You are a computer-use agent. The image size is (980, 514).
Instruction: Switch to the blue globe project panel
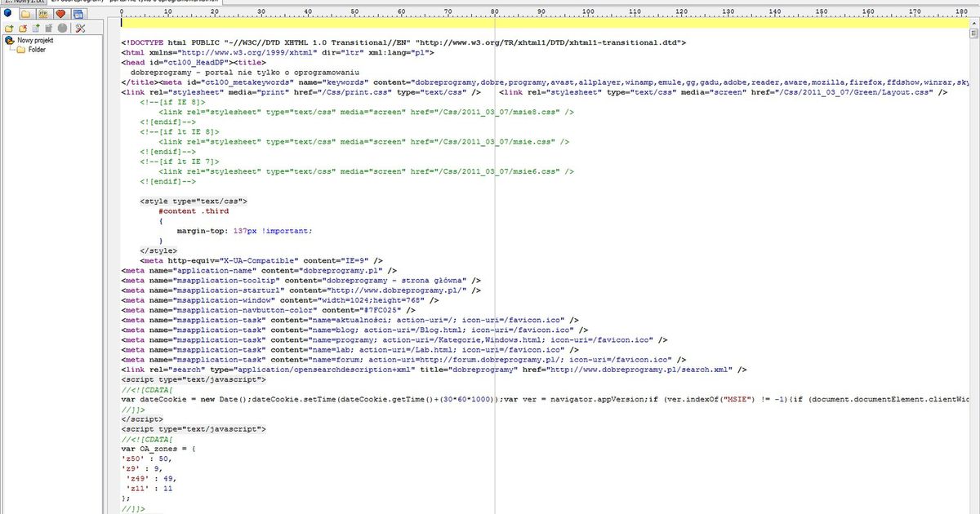[x=8, y=13]
